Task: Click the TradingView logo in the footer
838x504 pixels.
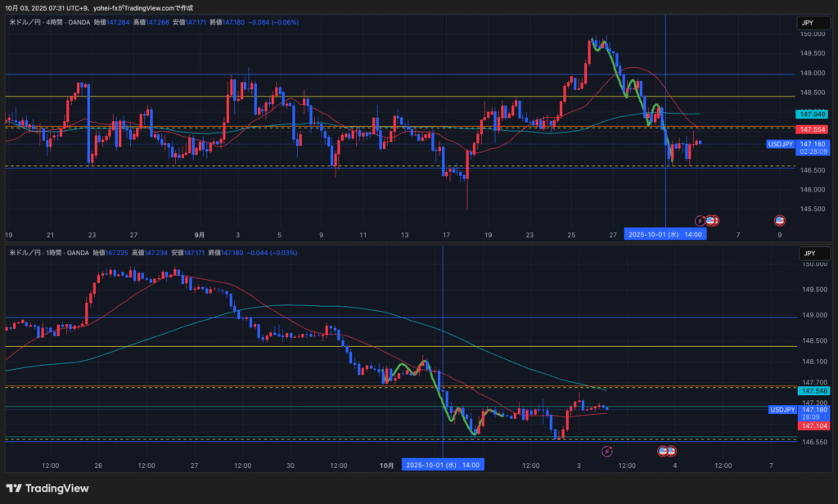Action: [46, 488]
